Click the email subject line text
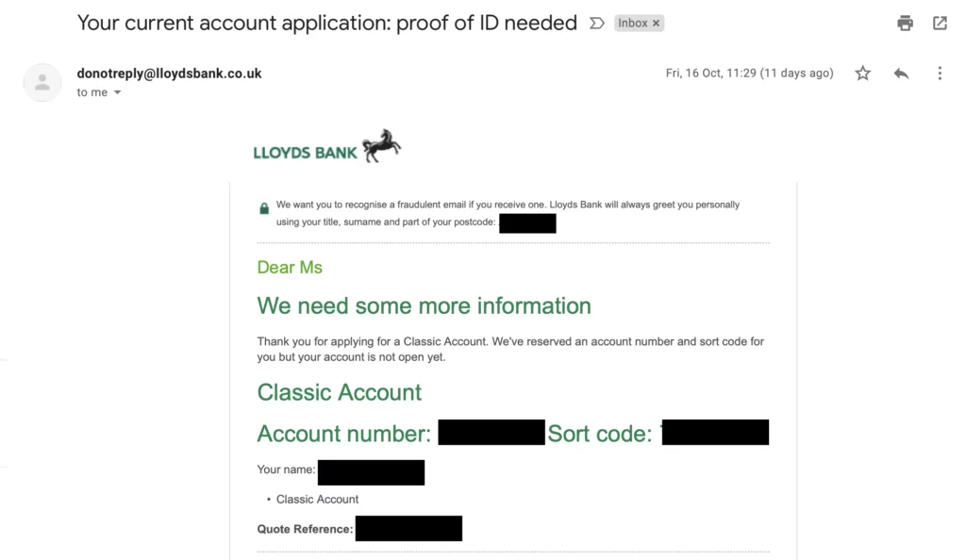966x560 pixels. click(x=326, y=24)
